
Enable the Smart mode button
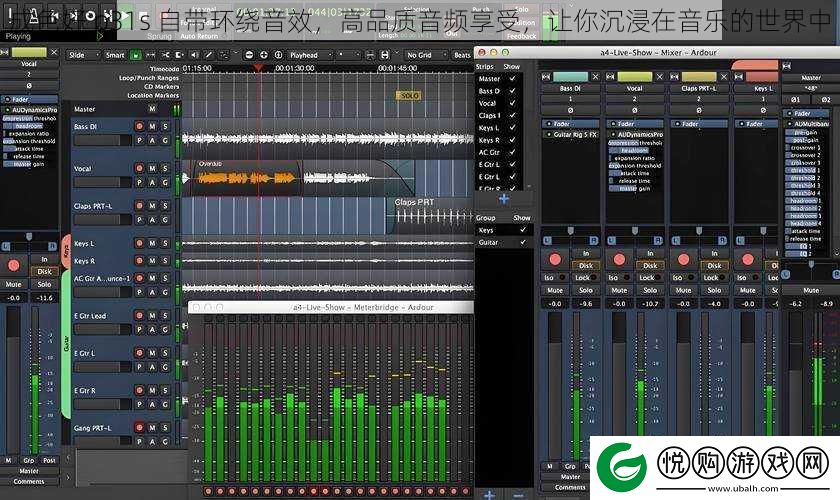[115, 55]
